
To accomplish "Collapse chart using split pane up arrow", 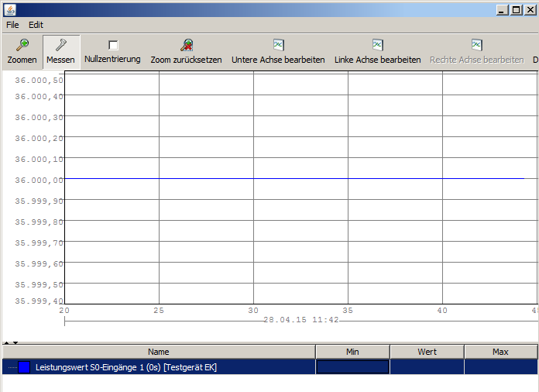I will 7,342.
